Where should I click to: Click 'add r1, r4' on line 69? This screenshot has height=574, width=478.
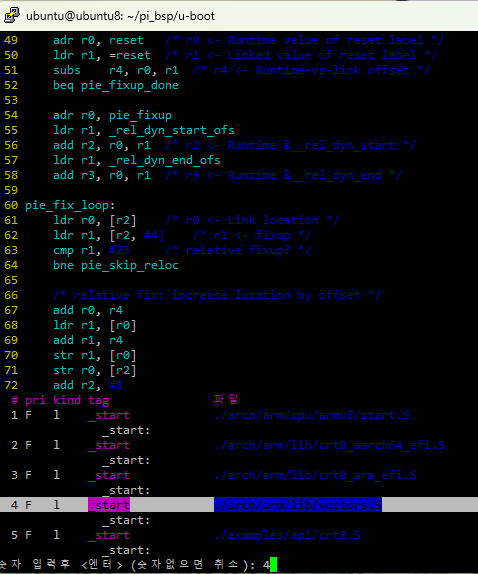pyautogui.click(x=88, y=340)
